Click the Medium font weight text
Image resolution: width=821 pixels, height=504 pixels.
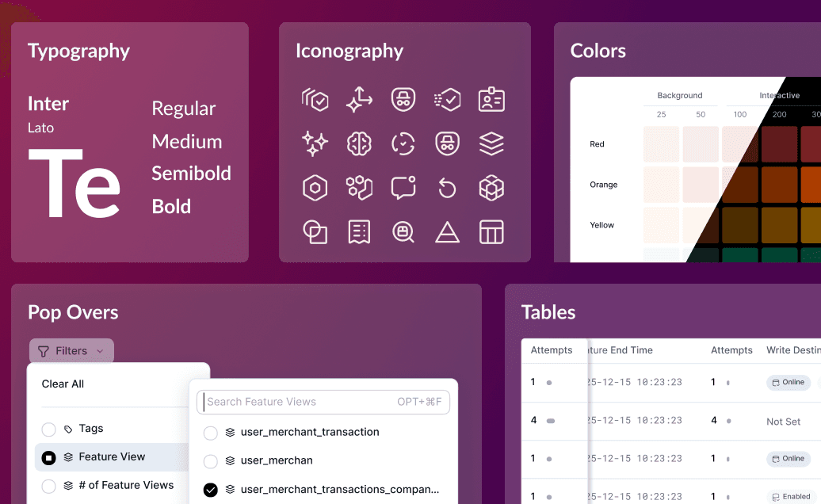(187, 141)
